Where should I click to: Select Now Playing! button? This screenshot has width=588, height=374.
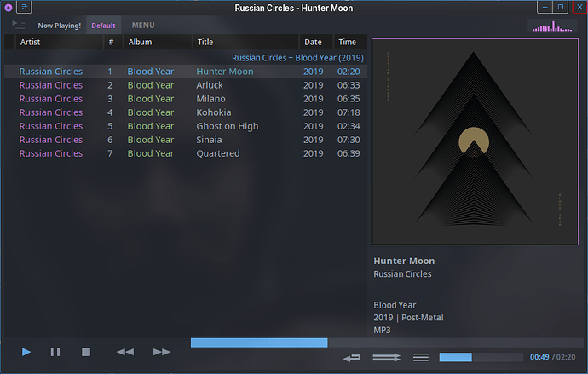tap(60, 26)
